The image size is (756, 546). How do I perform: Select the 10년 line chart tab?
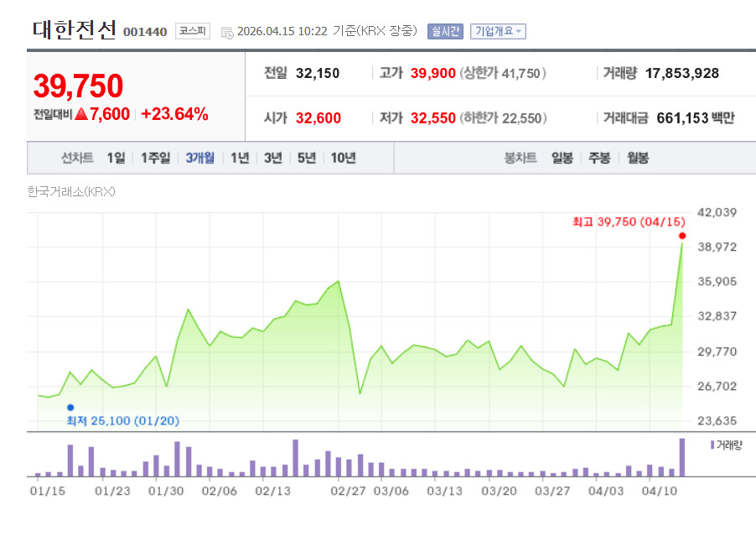(343, 158)
